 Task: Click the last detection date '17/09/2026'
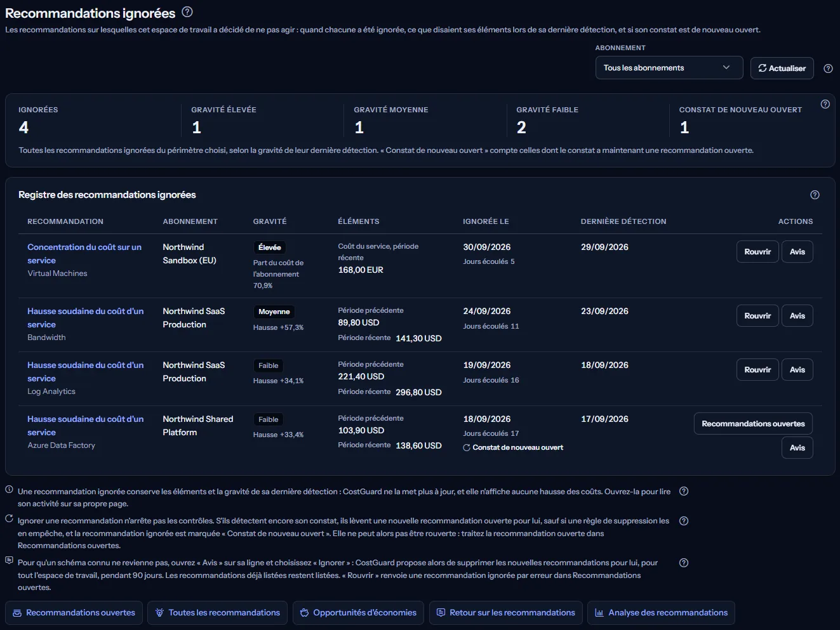tap(604, 419)
